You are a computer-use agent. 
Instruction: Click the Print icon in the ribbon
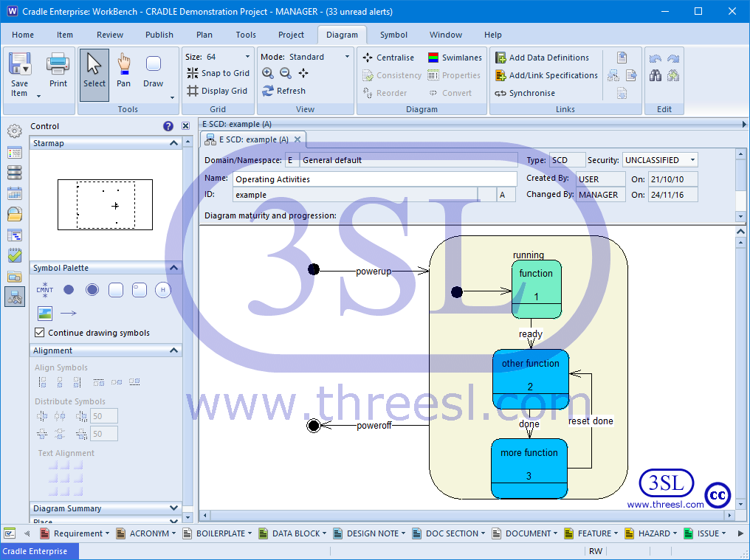point(58,63)
